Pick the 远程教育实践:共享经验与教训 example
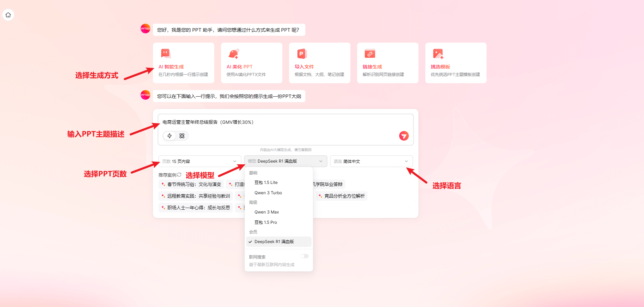The image size is (644, 307). (x=196, y=196)
